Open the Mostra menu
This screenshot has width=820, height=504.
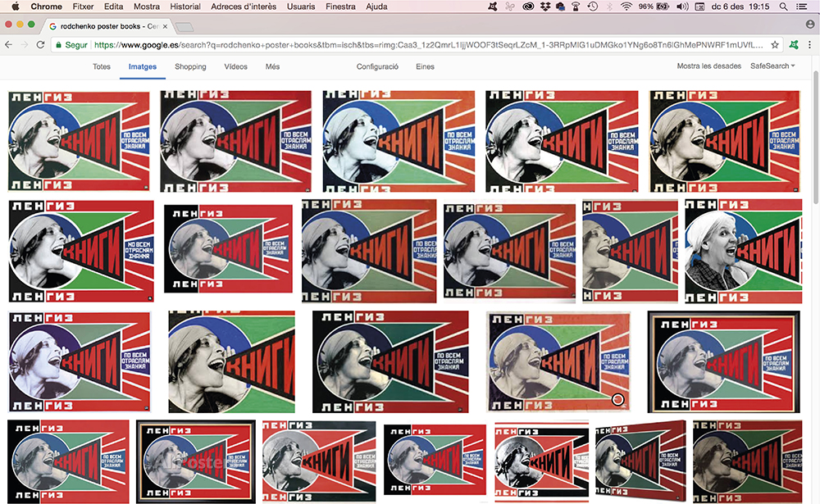tap(147, 7)
